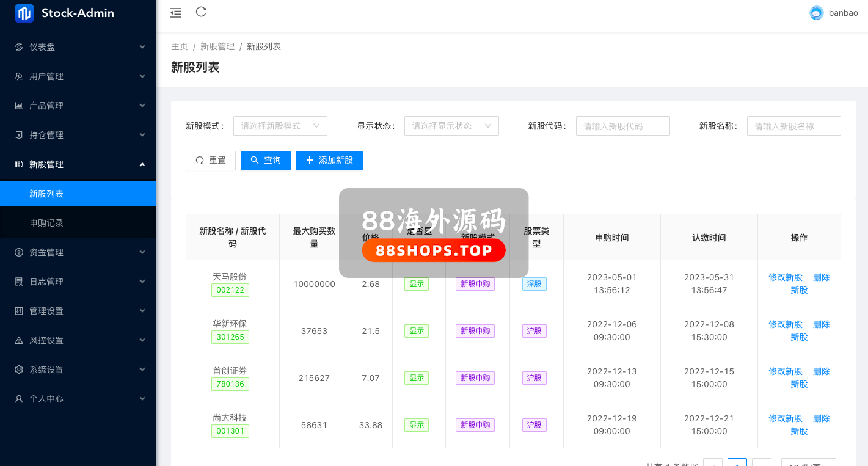Click the sidebar collapse icon in header
Viewport: 868px width, 466px height.
[x=176, y=12]
